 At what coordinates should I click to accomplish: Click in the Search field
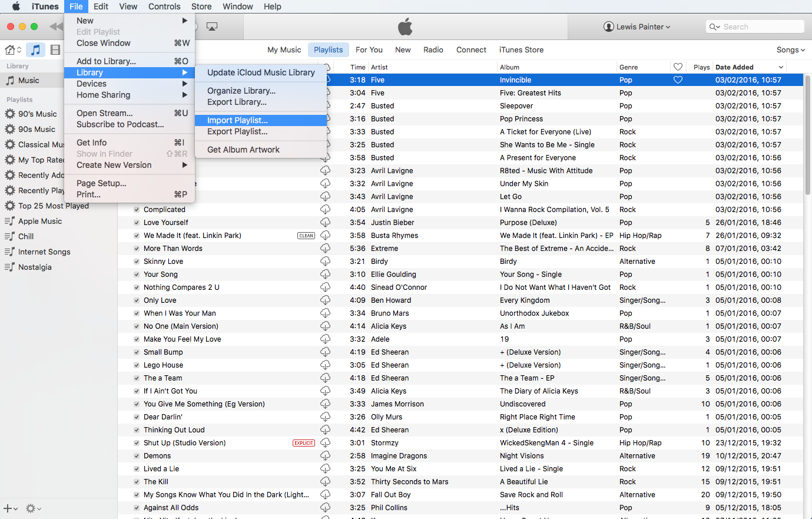760,27
